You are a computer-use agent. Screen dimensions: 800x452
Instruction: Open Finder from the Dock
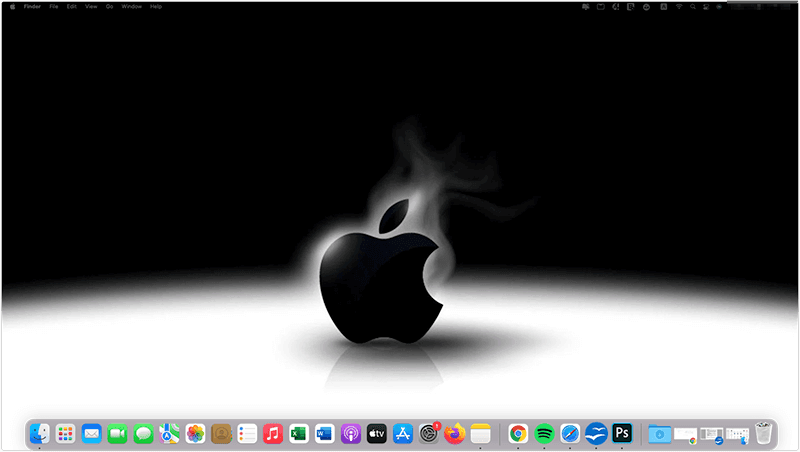pyautogui.click(x=40, y=433)
